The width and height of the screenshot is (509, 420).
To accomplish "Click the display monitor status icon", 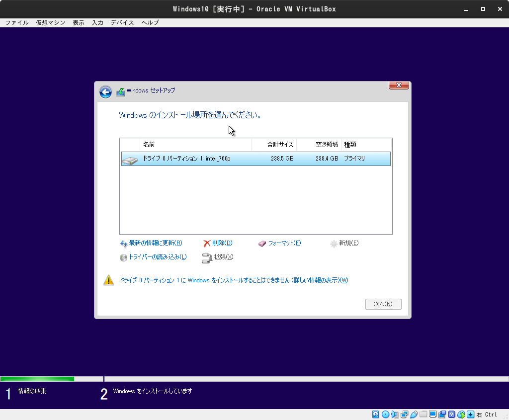I will tap(433, 415).
